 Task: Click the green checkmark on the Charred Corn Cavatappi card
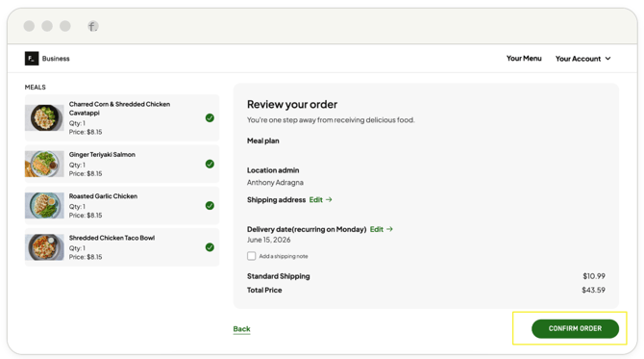(210, 118)
